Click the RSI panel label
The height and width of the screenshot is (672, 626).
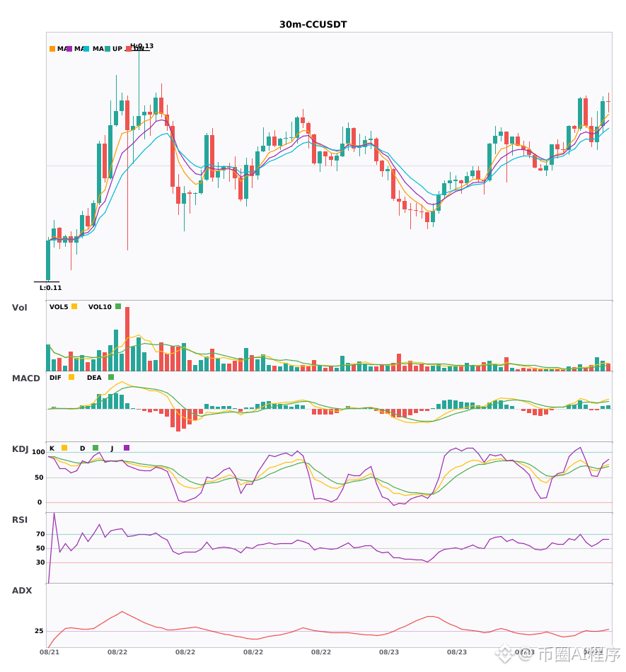click(20, 520)
